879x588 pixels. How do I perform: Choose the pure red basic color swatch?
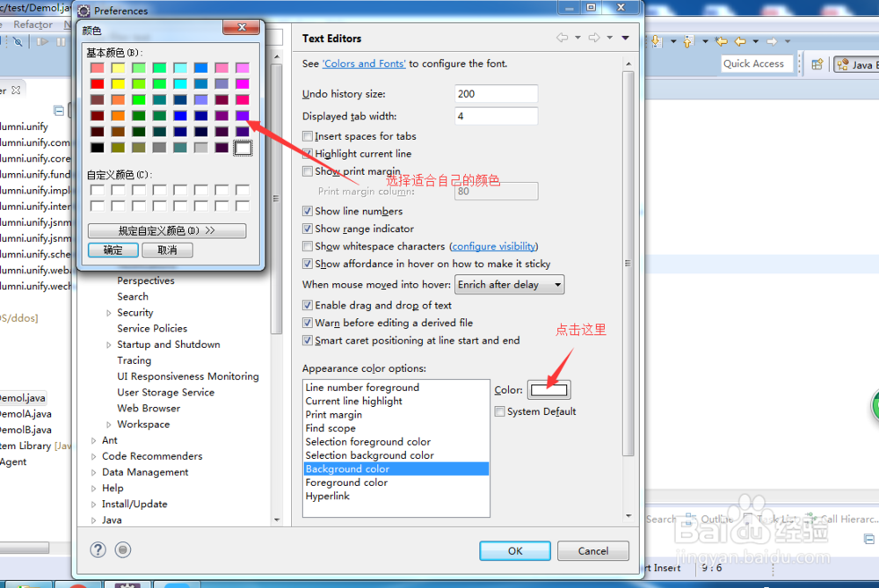pyautogui.click(x=97, y=84)
